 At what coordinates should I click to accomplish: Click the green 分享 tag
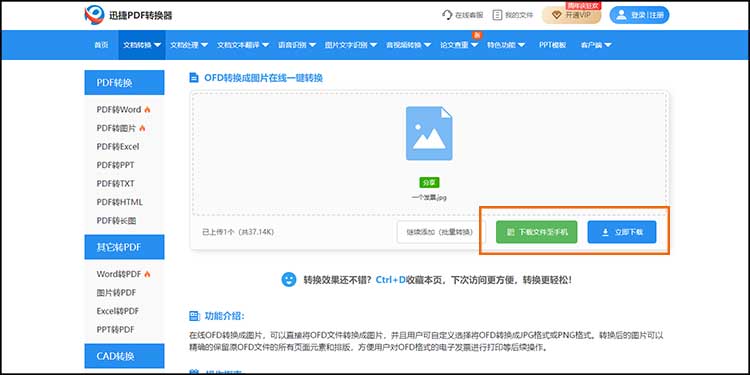click(429, 182)
